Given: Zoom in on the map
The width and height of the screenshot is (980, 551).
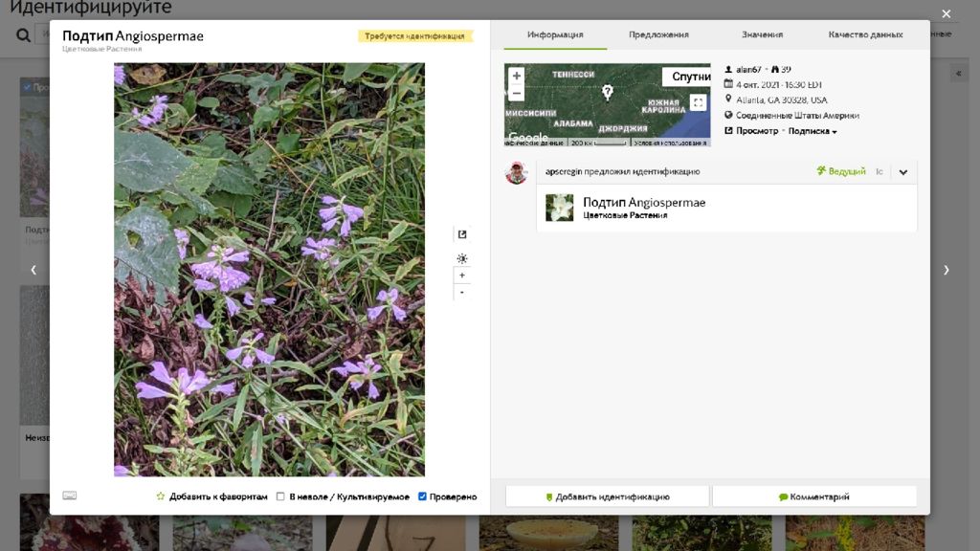Looking at the screenshot, I should pyautogui.click(x=516, y=76).
